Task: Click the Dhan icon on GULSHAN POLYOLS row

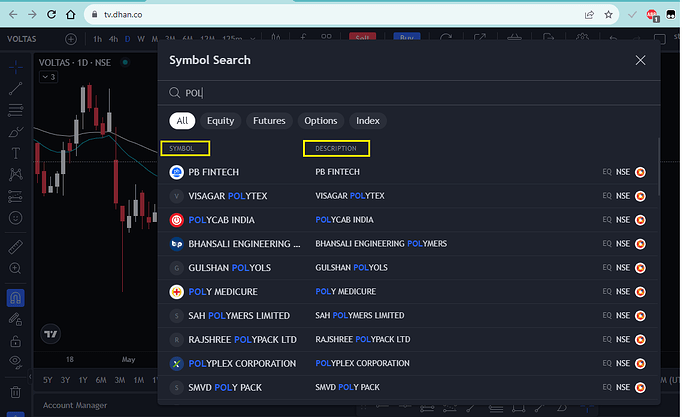Action: point(640,267)
